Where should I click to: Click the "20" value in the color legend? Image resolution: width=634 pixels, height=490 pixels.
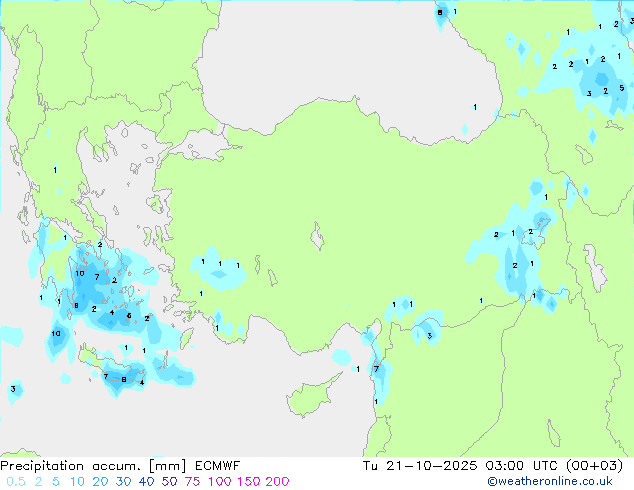click(100, 482)
